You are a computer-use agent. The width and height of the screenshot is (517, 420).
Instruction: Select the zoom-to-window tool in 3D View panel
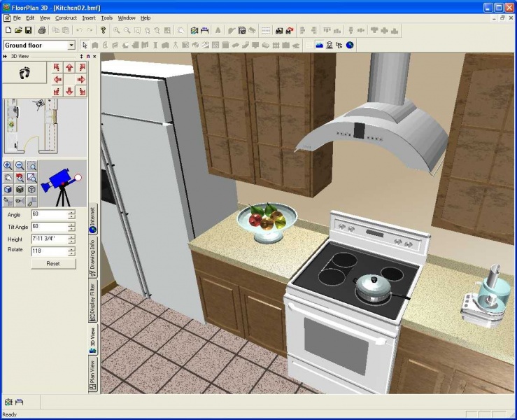pyautogui.click(x=31, y=166)
